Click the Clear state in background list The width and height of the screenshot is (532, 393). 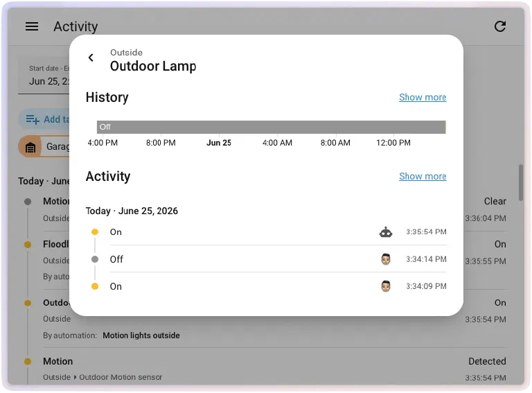(495, 201)
